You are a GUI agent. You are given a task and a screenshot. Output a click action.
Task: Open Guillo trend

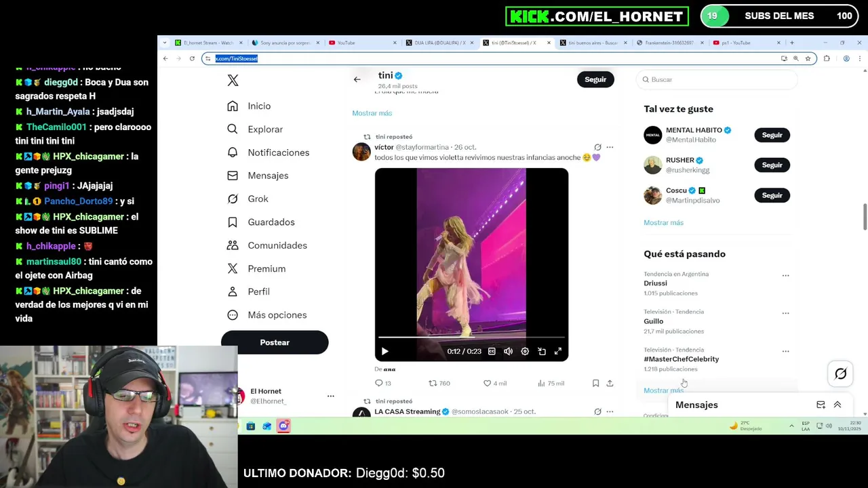click(653, 321)
